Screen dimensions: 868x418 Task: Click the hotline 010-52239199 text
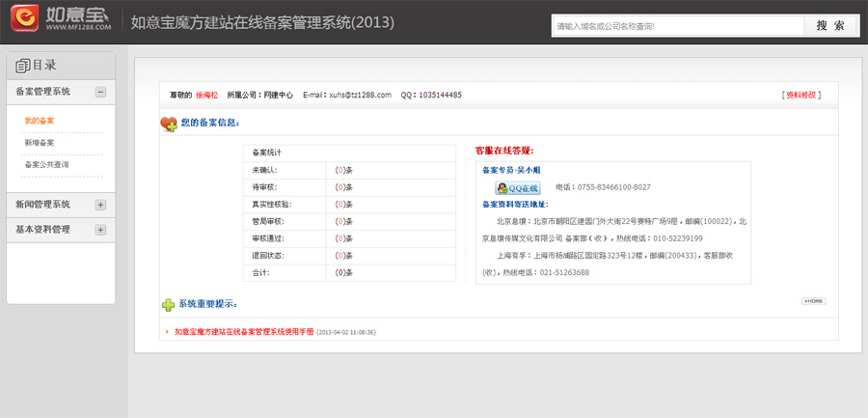click(678, 239)
